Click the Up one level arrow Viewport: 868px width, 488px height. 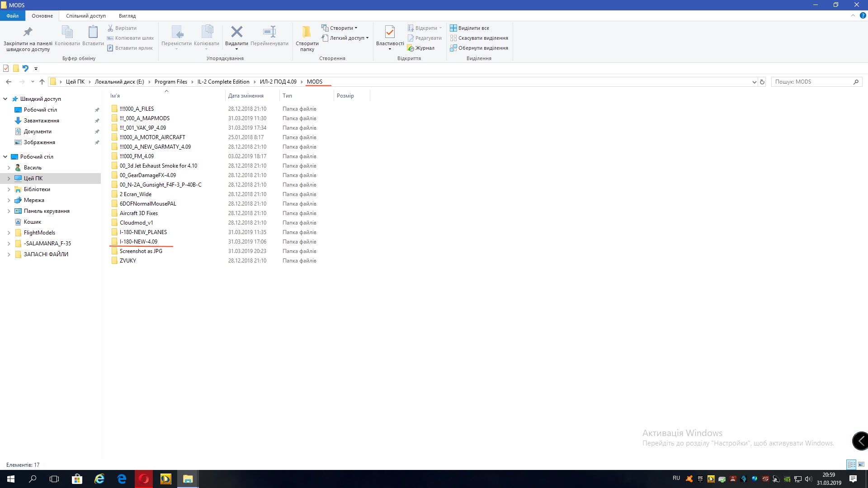point(42,82)
